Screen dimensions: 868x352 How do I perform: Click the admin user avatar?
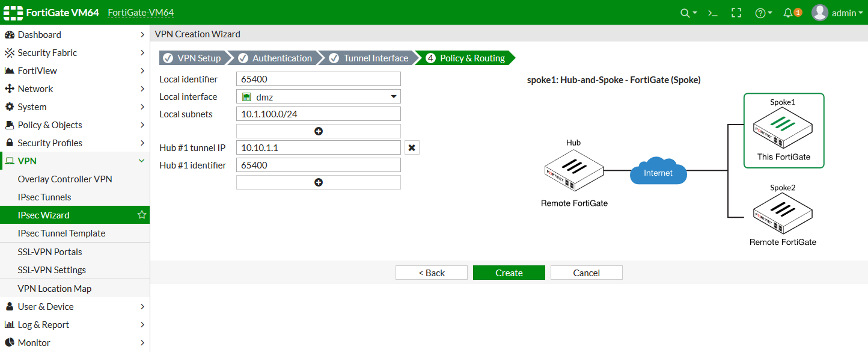820,13
